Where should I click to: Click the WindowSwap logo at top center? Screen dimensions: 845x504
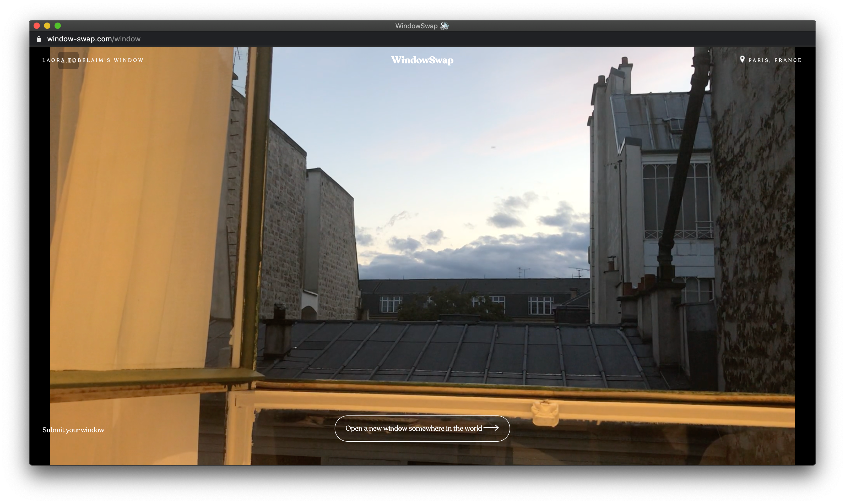click(x=422, y=60)
